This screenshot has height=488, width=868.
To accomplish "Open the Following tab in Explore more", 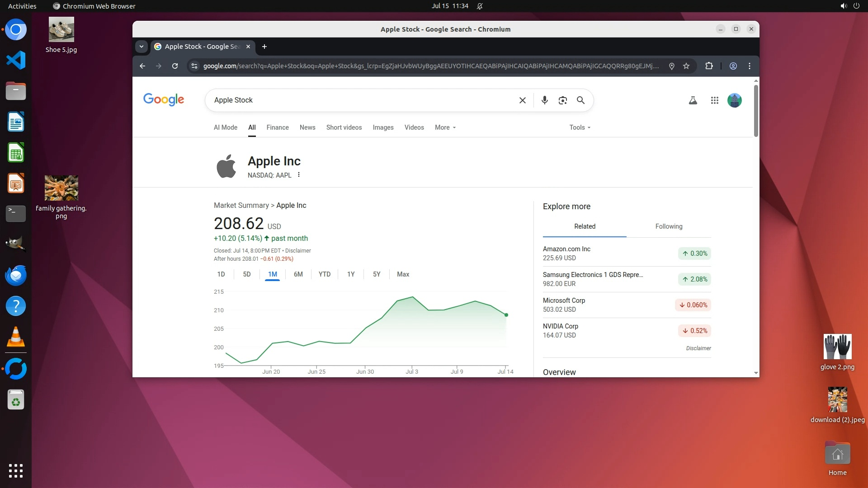I will 669,226.
